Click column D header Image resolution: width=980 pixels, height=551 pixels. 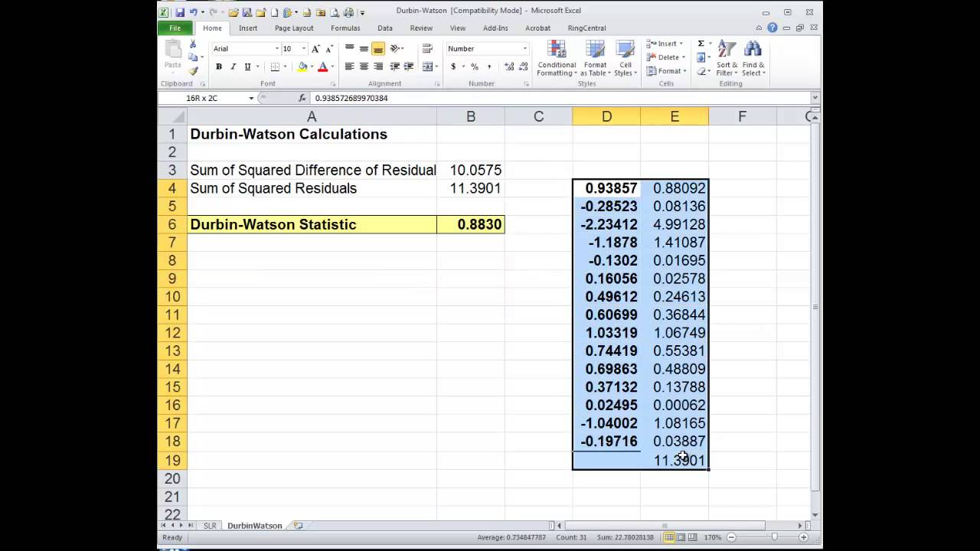(606, 116)
